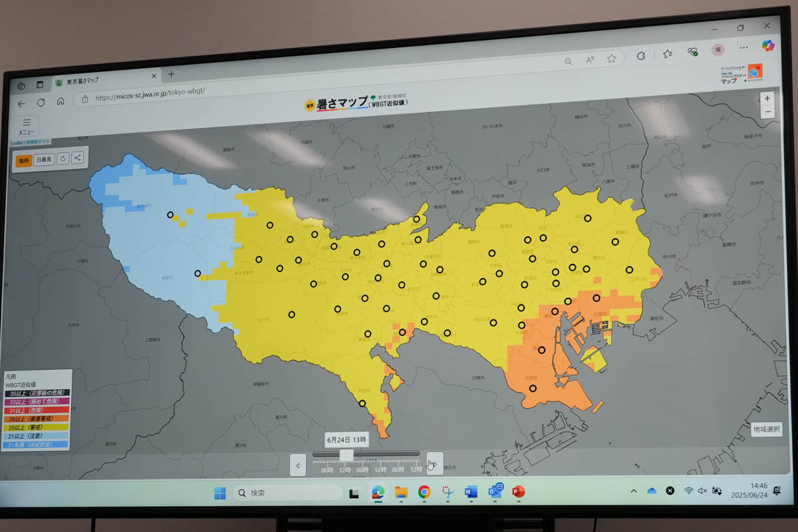Click the 21未満 blue legend entry
The height and width of the screenshot is (532, 798).
click(37, 444)
